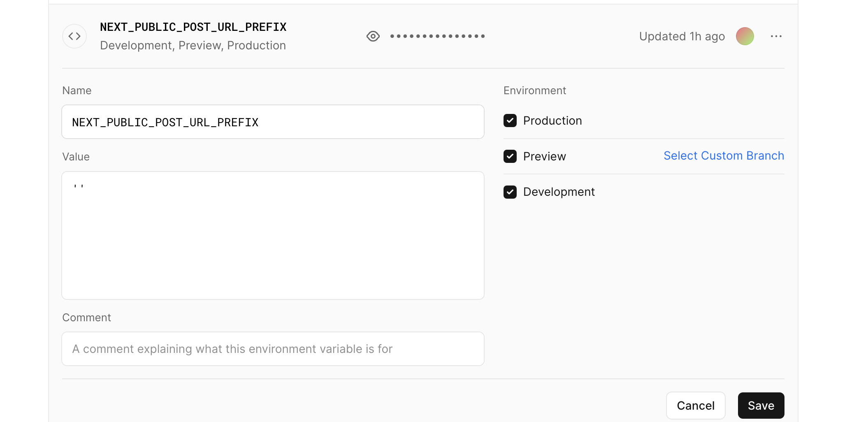868x422 pixels.
Task: Click the masked dotted value preview
Action: (437, 36)
